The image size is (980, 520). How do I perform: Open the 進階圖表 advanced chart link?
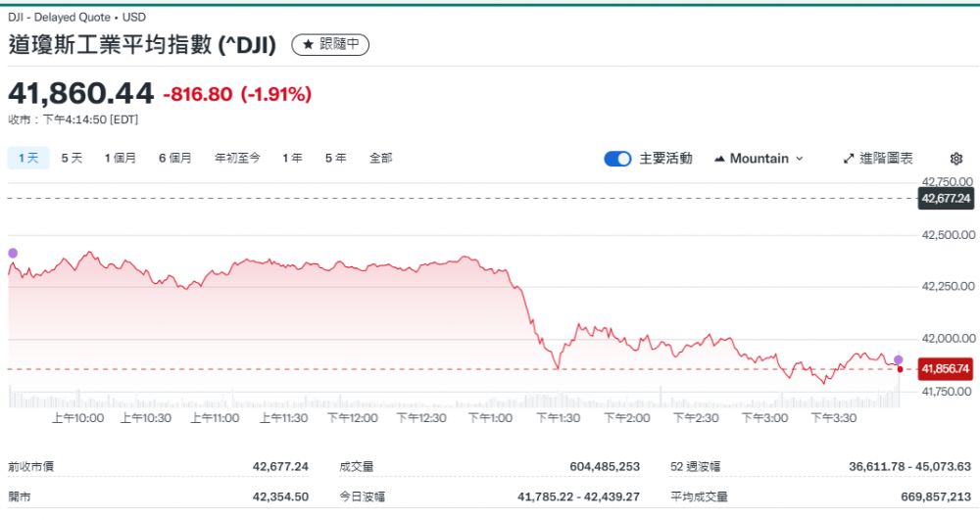coord(878,159)
